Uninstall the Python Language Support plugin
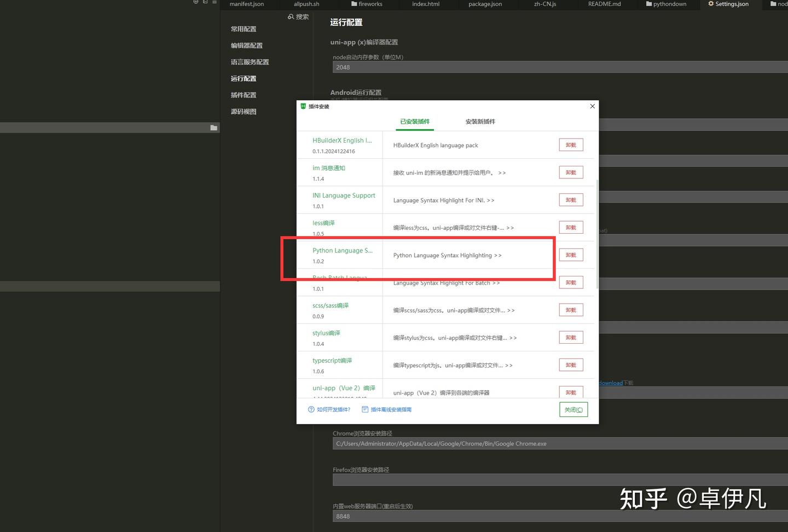788x532 pixels. click(570, 255)
